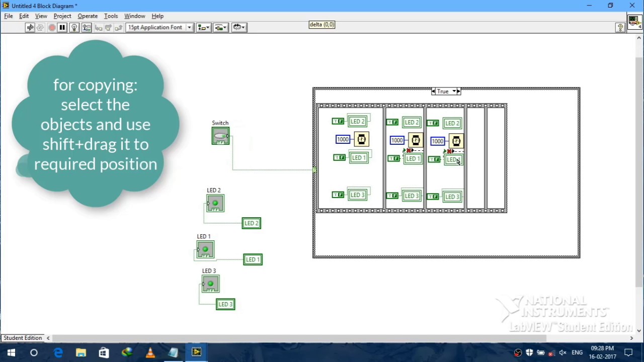
Task: Open the Edit menu
Action: point(24,16)
